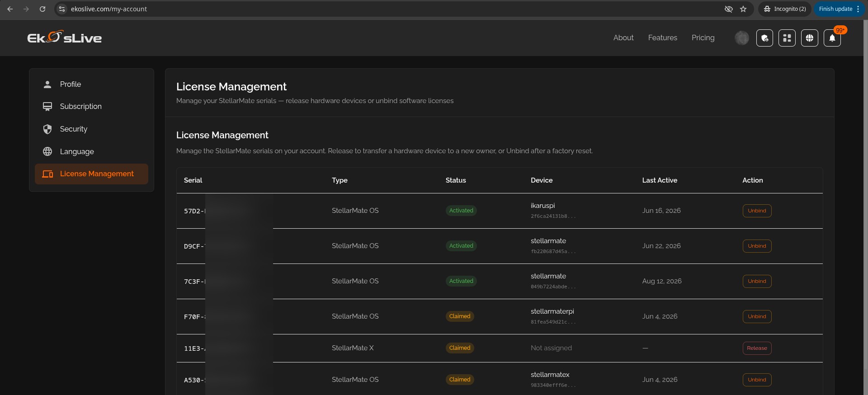This screenshot has width=868, height=395.
Task: Bookmark this page with the star icon
Action: point(743,9)
